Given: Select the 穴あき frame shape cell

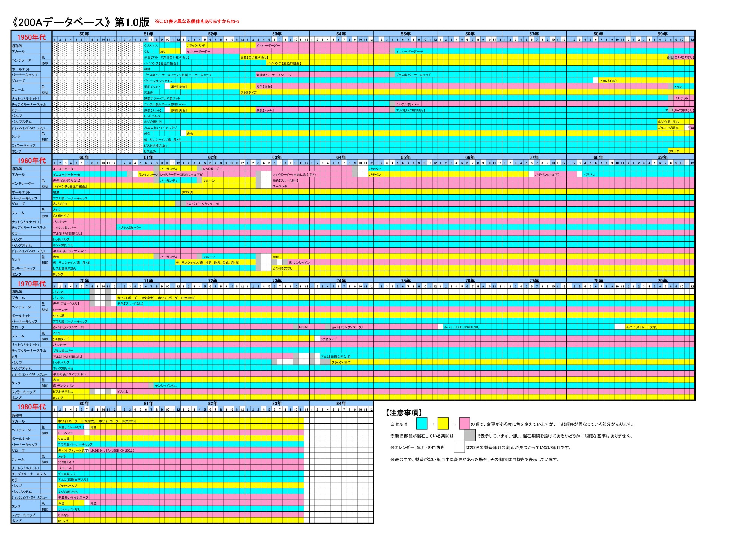Looking at the screenshot, I should coord(149,93).
